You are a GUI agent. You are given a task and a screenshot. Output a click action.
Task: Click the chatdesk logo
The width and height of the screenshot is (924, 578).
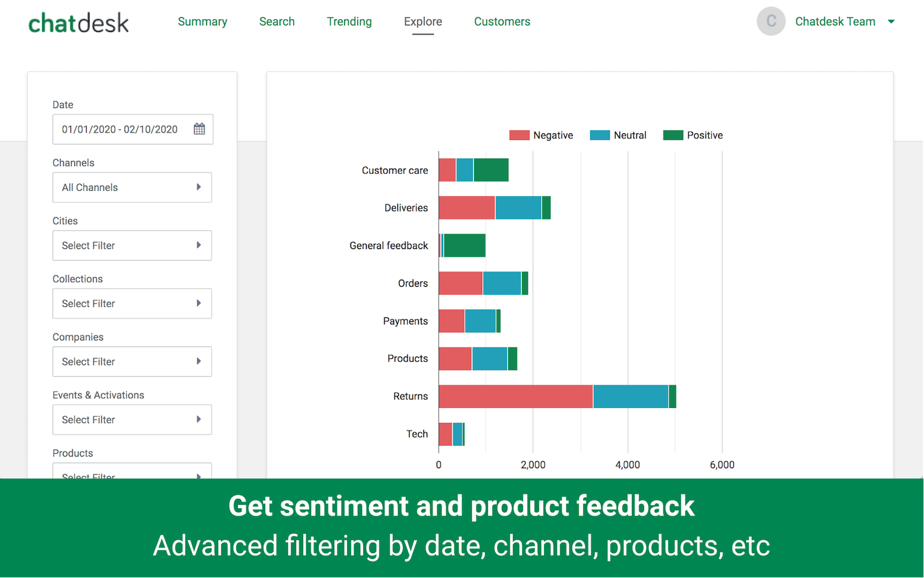click(x=79, y=23)
